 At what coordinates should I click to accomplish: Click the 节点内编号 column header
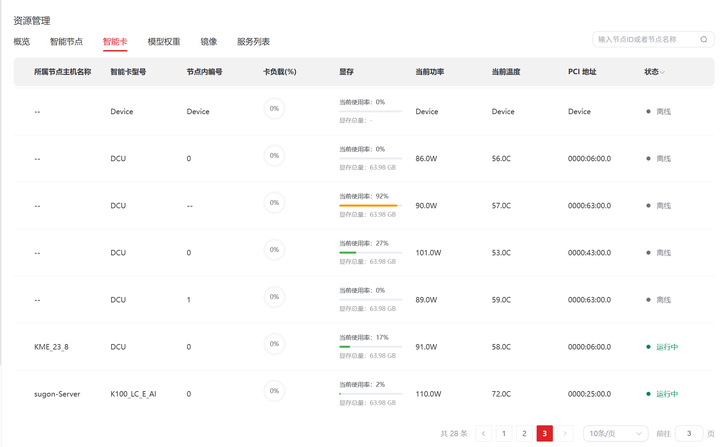204,72
